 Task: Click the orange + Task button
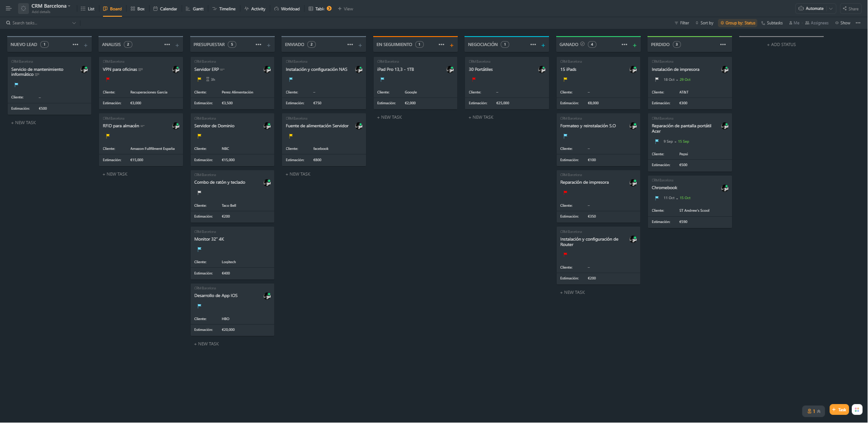[x=839, y=409]
